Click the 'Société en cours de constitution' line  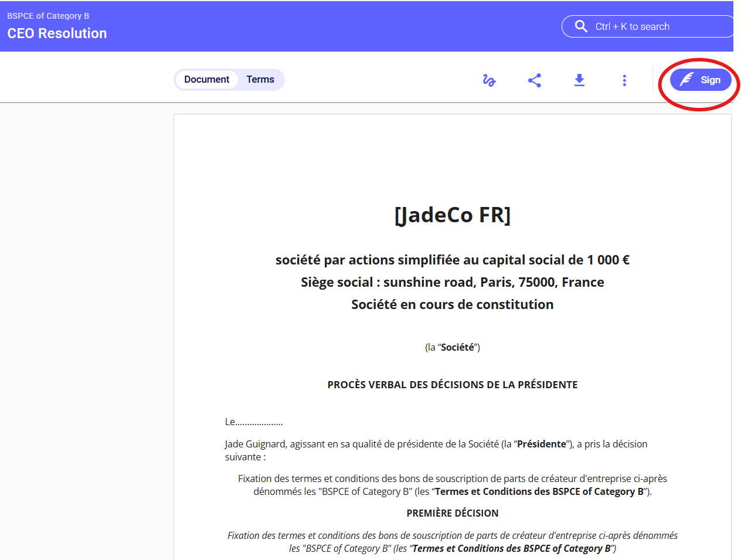point(452,304)
